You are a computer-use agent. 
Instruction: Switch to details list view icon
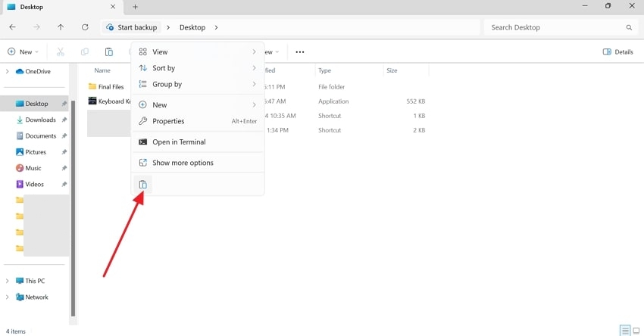click(624, 331)
